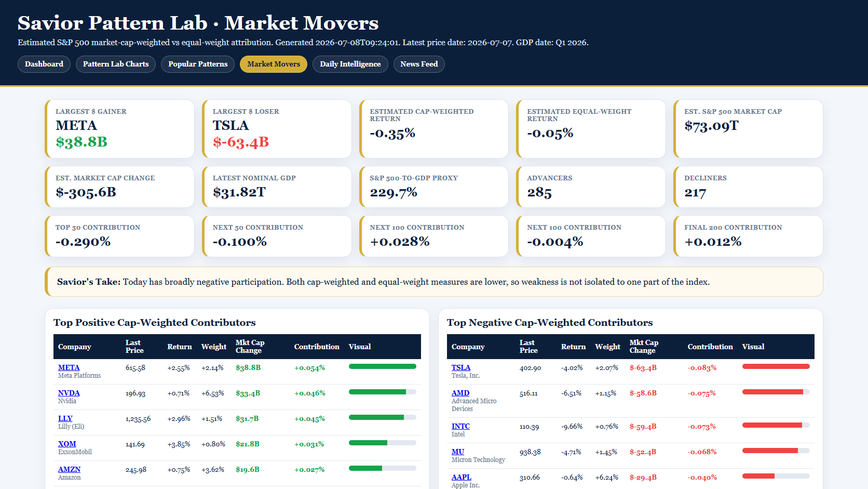The width and height of the screenshot is (868, 489).
Task: Open the Dashboard tab
Action: coord(44,64)
